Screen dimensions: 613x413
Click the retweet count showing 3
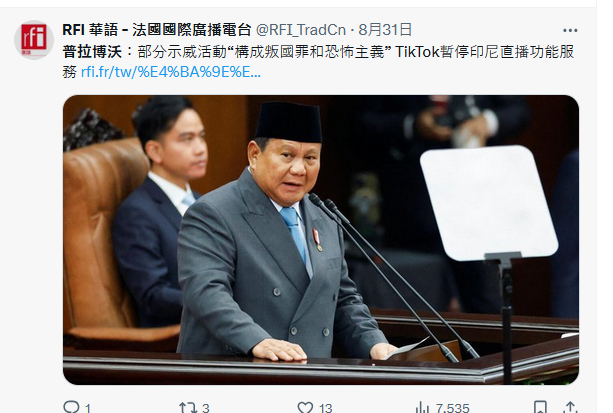pyautogui.click(x=206, y=408)
